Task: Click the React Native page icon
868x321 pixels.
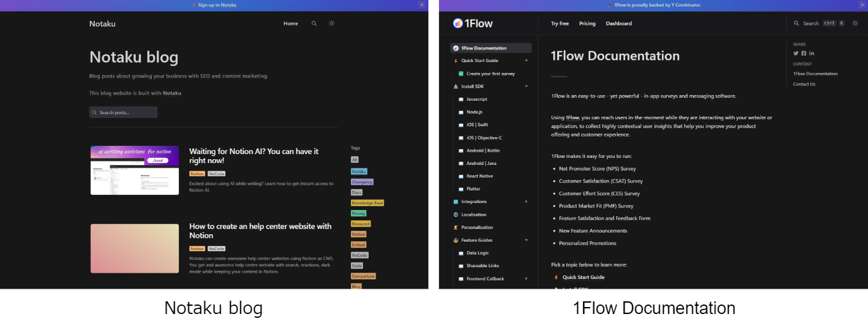Action: pyautogui.click(x=461, y=176)
